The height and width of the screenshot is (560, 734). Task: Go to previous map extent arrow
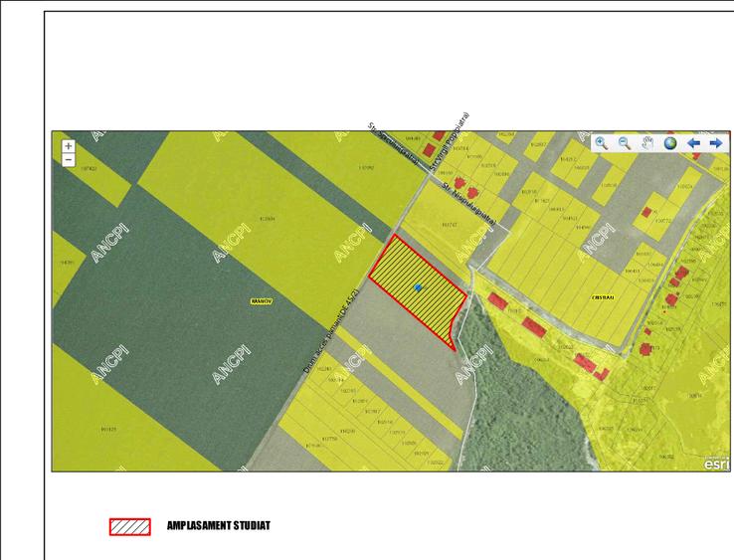[693, 143]
